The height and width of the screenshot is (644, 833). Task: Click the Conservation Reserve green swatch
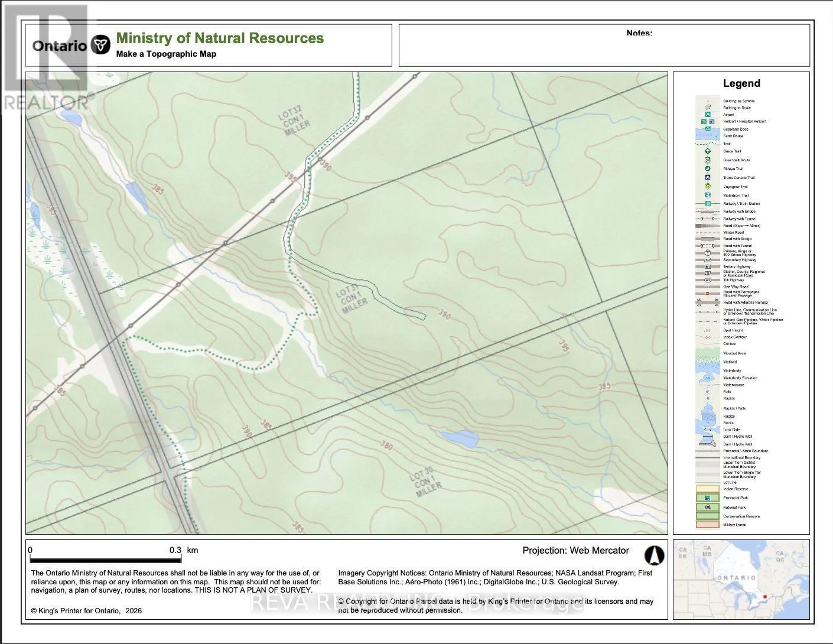click(707, 516)
